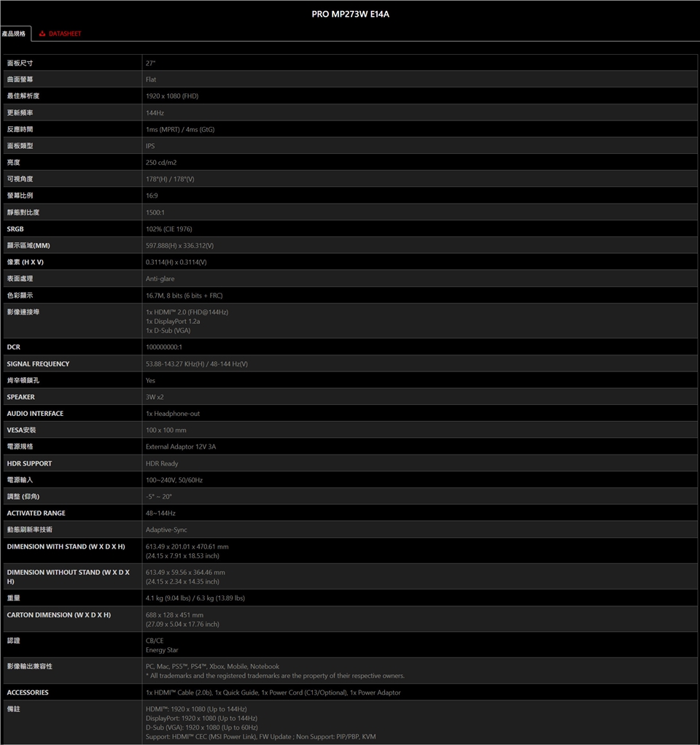The height and width of the screenshot is (745, 700).
Task: Click the Energy Star certification text
Action: click(162, 650)
